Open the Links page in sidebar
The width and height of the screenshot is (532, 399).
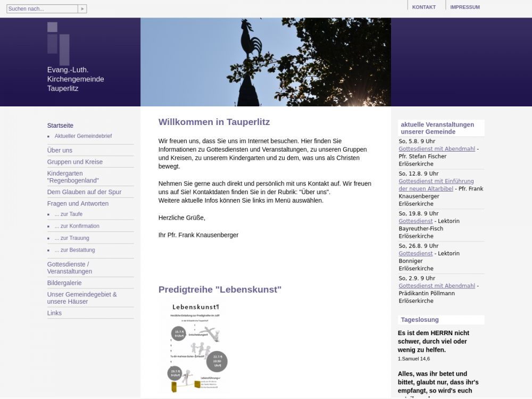coord(54,313)
